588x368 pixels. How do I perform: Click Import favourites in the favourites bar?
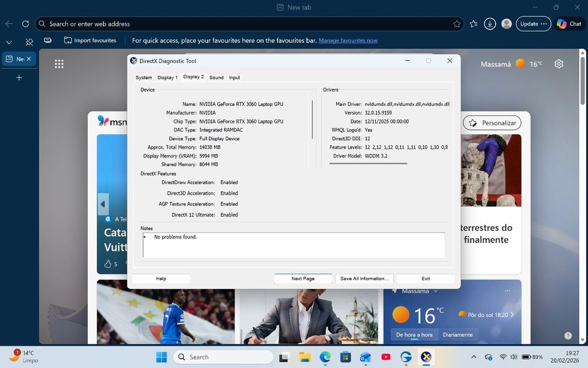pyautogui.click(x=90, y=40)
